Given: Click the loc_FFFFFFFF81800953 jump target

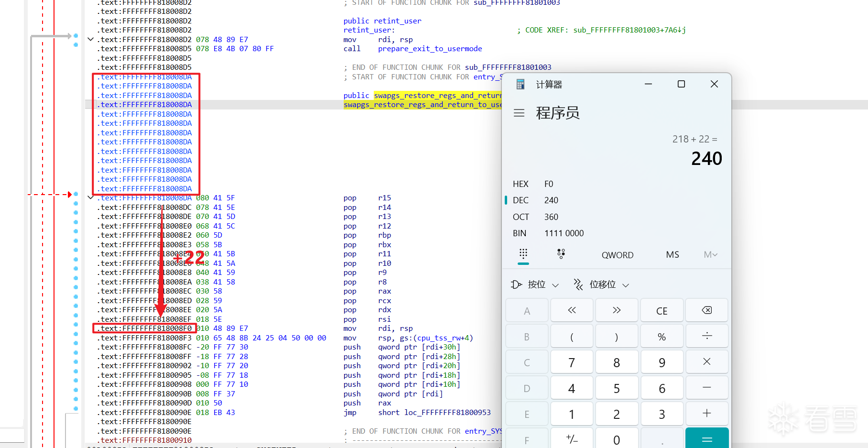Looking at the screenshot, I should click(447, 413).
